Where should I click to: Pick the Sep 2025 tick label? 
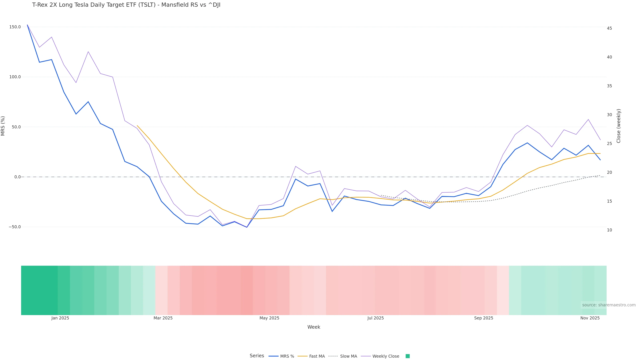(x=484, y=318)
